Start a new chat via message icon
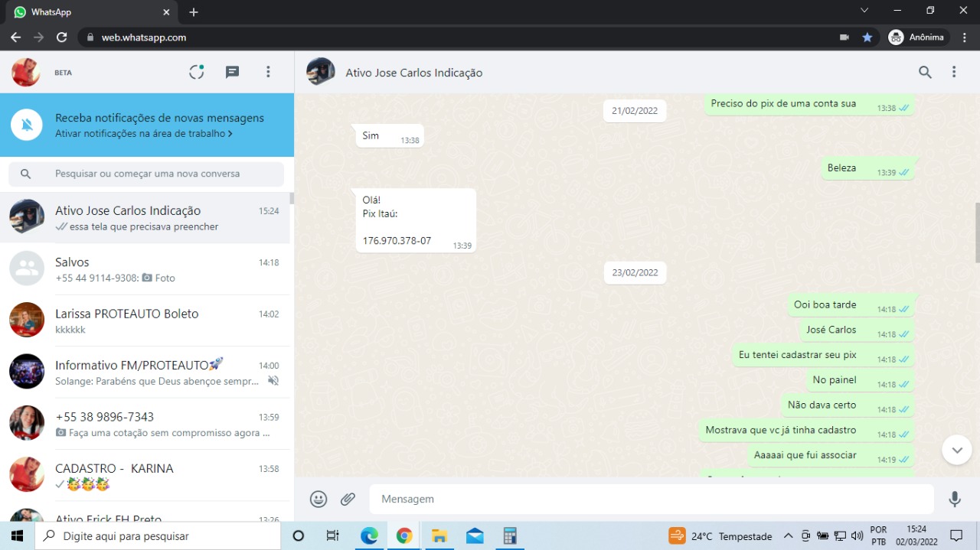The height and width of the screenshot is (550, 980). click(232, 72)
